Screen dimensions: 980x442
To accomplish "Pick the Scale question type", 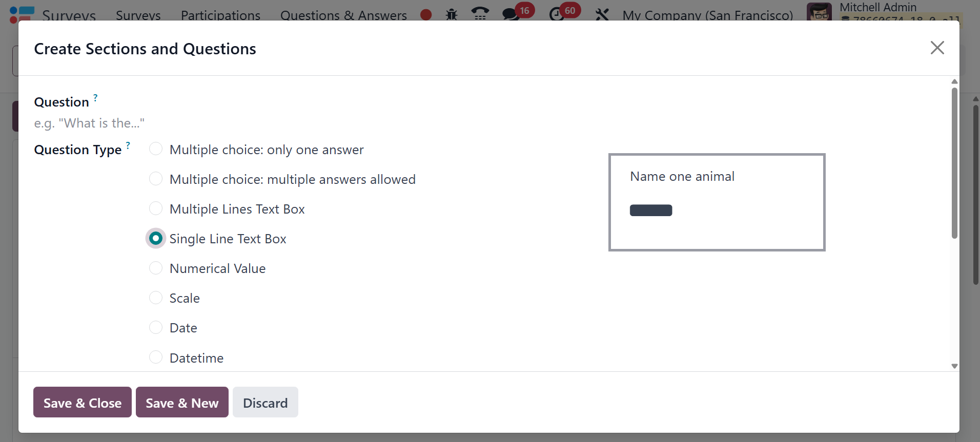I will [x=156, y=298].
